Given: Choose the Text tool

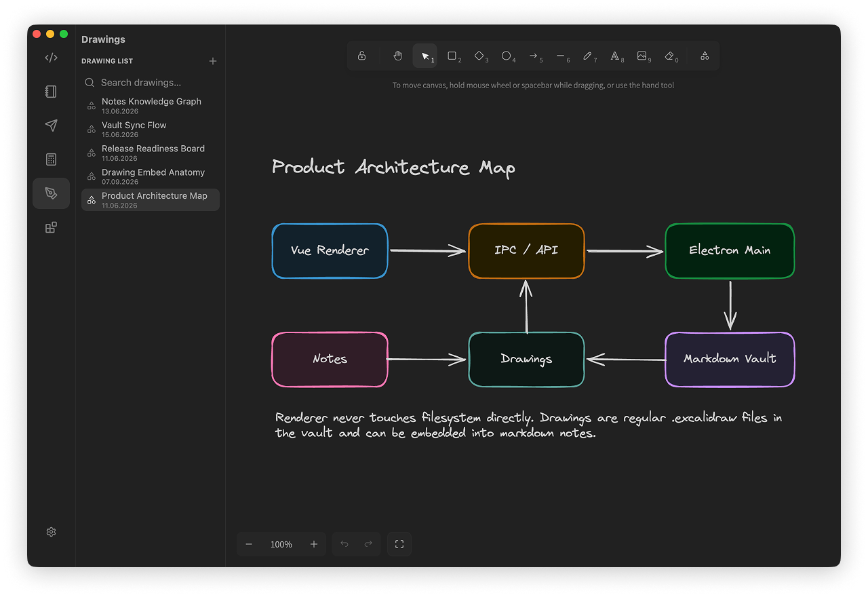Looking at the screenshot, I should 615,56.
